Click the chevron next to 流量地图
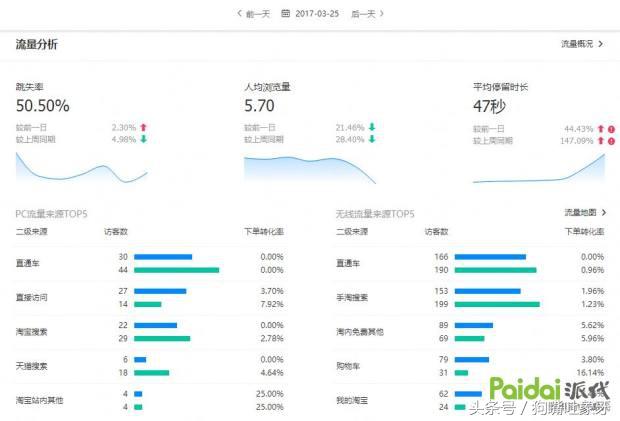Viewport: 620px width, 421px height. [604, 212]
